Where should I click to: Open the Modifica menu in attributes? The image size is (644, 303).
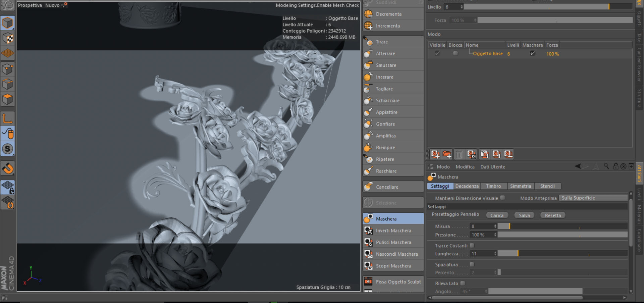(x=465, y=167)
